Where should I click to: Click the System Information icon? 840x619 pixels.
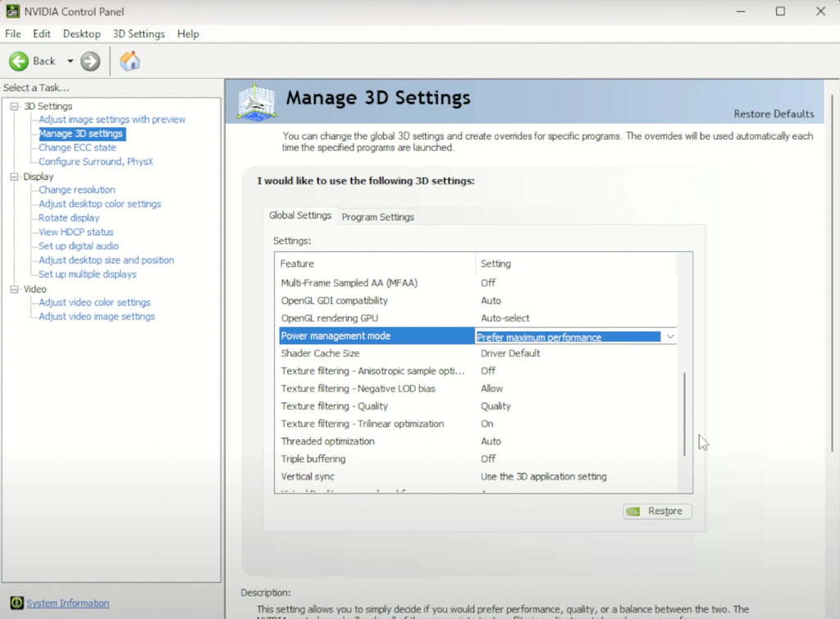(16, 603)
